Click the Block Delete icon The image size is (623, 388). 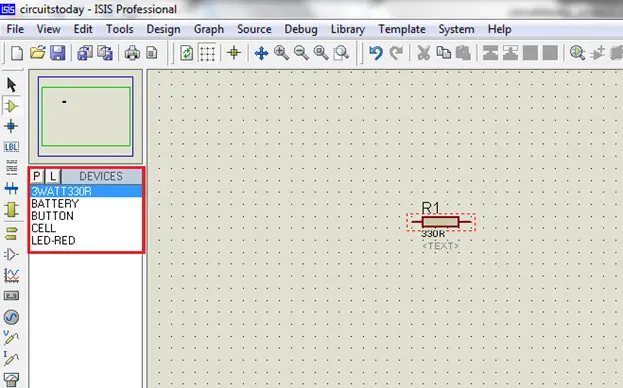pyautogui.click(x=550, y=52)
